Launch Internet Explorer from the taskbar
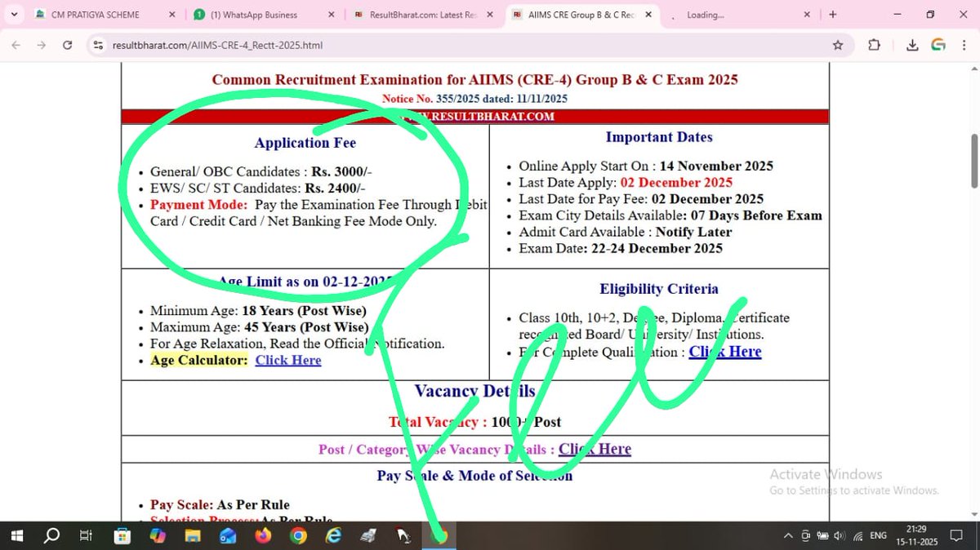The height and width of the screenshot is (550, 980). pos(333,535)
